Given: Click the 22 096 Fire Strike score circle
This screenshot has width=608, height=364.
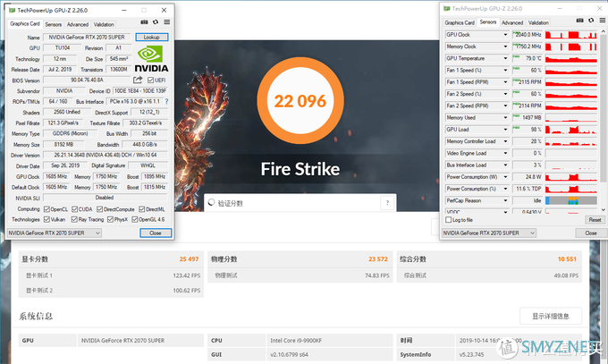Looking at the screenshot, I should click(300, 101).
